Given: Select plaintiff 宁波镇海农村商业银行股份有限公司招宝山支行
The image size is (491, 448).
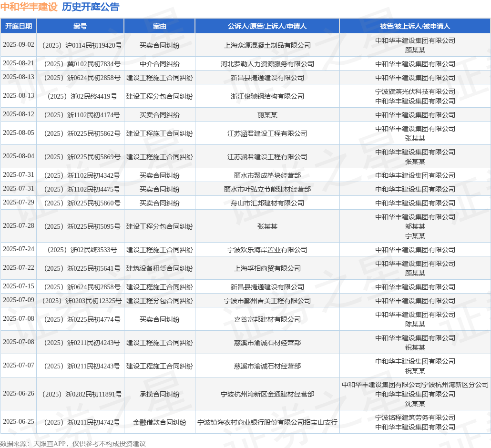Looking at the screenshot, I should click(x=267, y=423).
